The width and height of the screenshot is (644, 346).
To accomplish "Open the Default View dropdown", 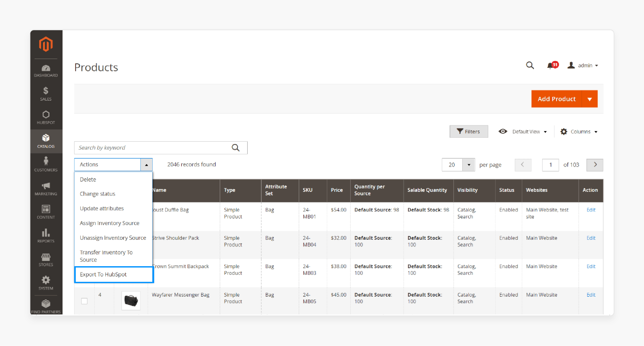I will pyautogui.click(x=522, y=132).
